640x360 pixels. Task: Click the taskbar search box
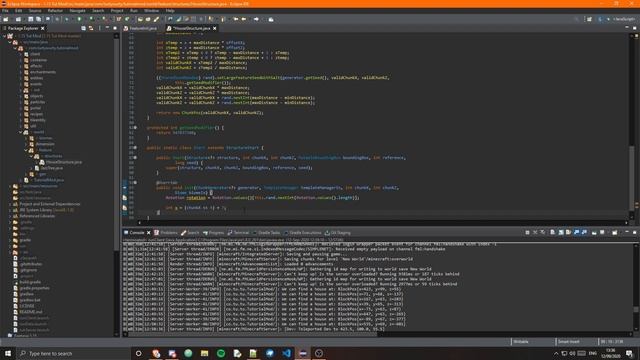coord(73,353)
